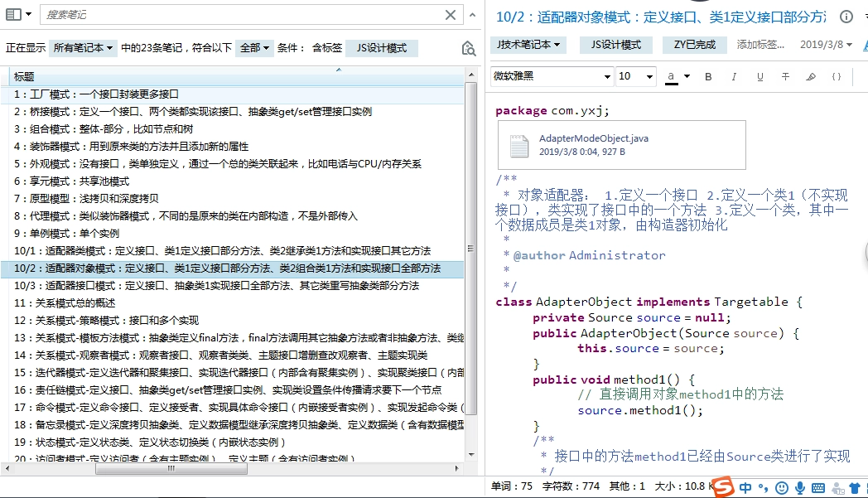
Task: Open the 微软雅黑 font family dropdown
Action: coord(550,76)
